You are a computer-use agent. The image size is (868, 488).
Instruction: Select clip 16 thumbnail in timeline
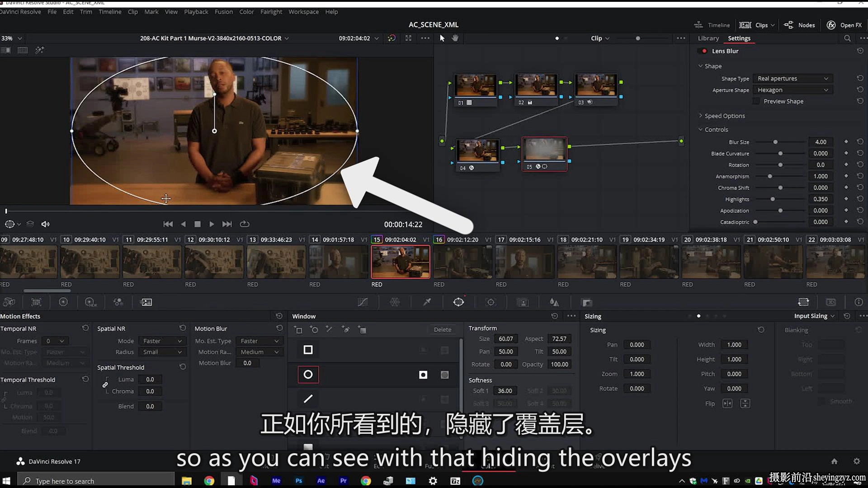pos(462,262)
